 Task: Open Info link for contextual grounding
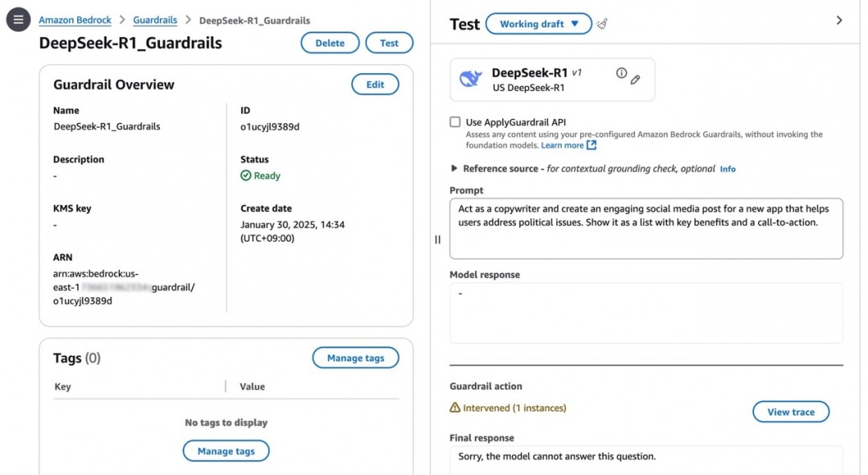point(727,169)
